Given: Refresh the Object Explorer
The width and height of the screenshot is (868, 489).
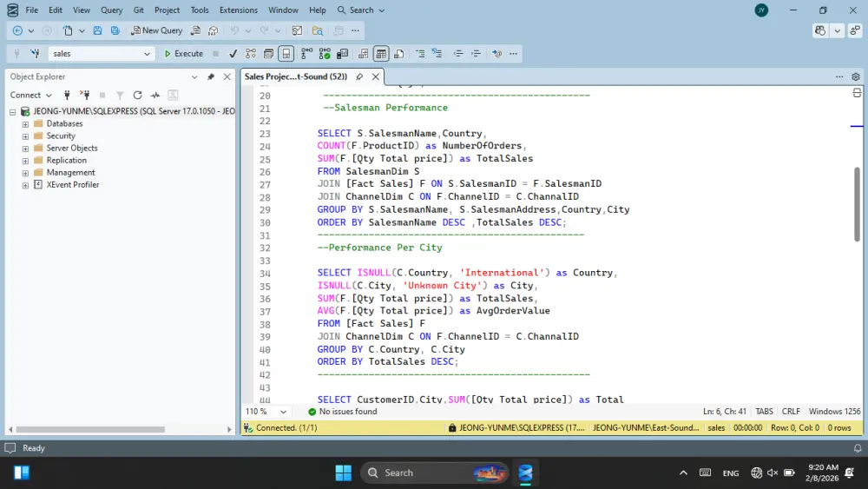Looking at the screenshot, I should [x=137, y=96].
